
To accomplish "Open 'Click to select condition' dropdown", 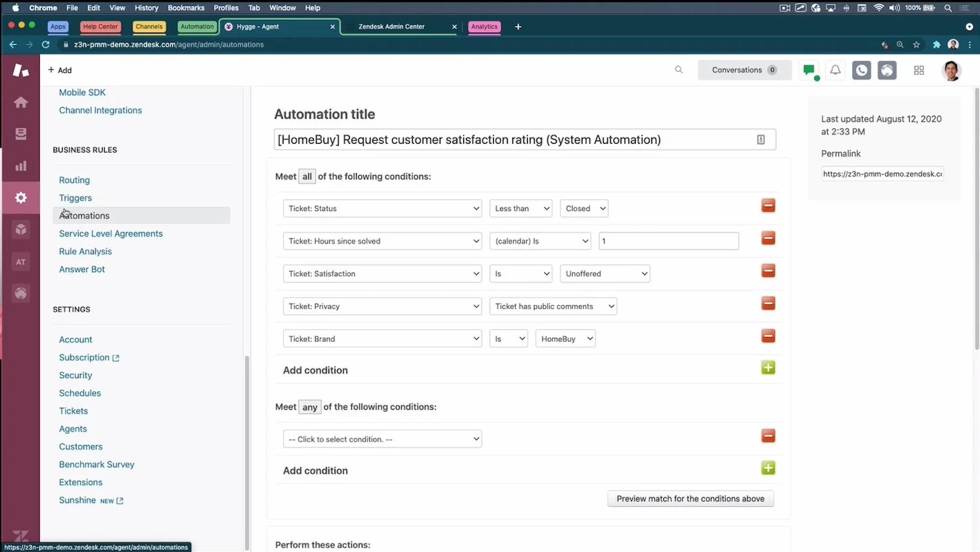I will tap(382, 439).
